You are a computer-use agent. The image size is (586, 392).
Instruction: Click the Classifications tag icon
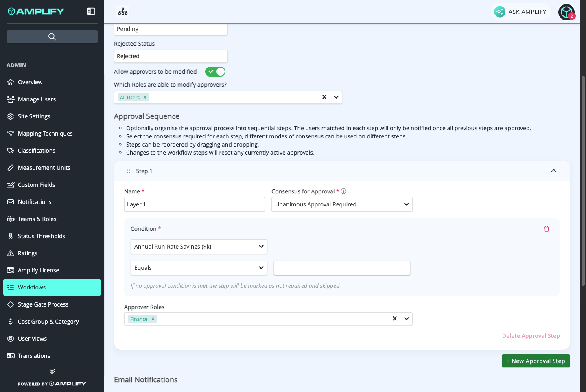point(11,151)
